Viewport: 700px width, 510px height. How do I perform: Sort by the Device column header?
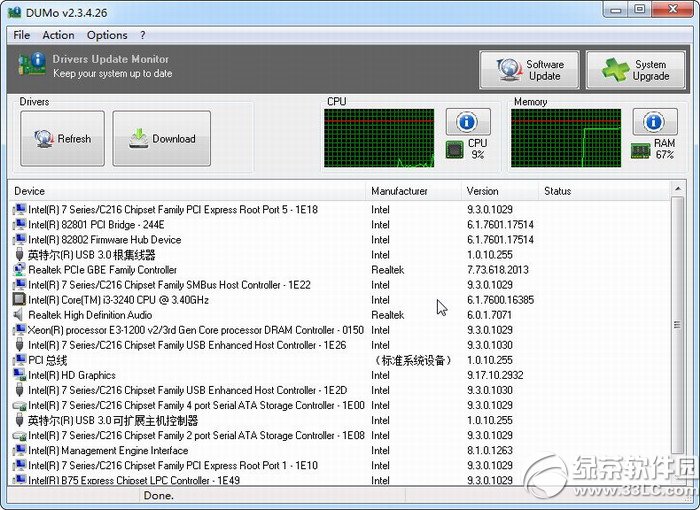[x=186, y=191]
